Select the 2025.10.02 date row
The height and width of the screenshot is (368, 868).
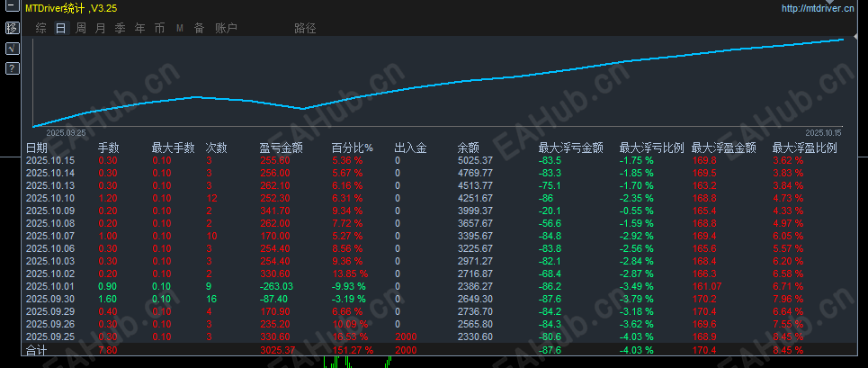click(50, 274)
